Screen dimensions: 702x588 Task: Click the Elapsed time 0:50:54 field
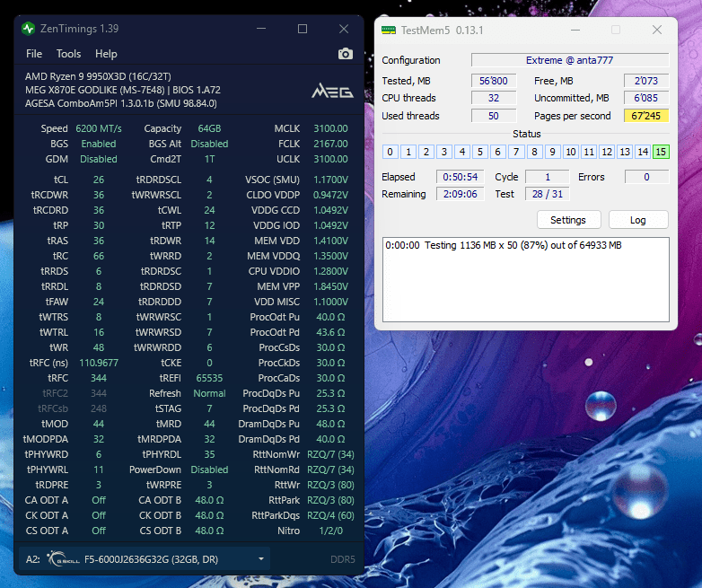tap(461, 177)
